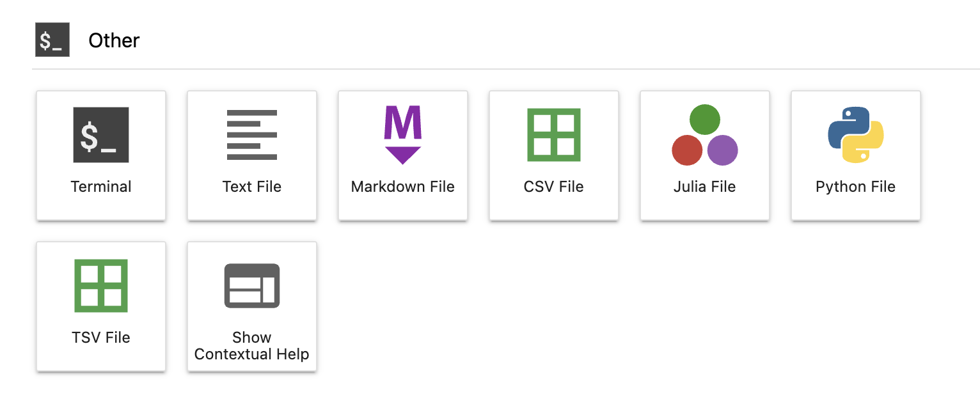The width and height of the screenshot is (980, 399).
Task: Click the Text File lines icon
Action: (251, 134)
